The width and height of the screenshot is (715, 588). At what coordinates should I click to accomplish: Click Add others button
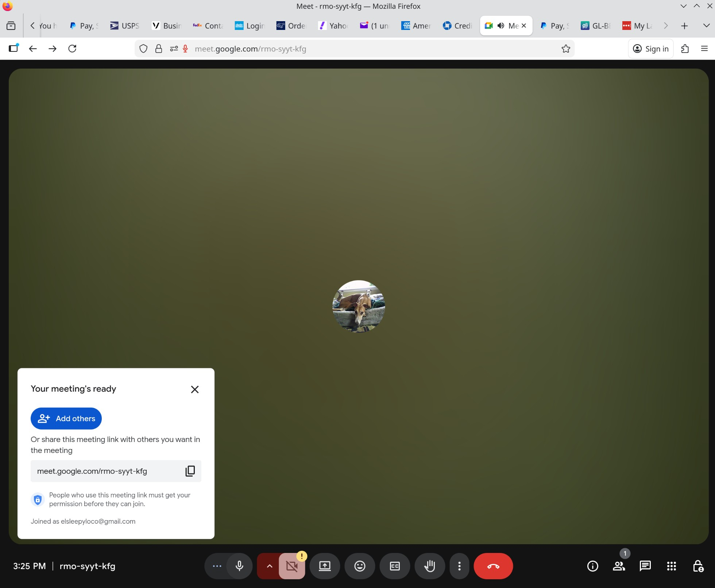[x=66, y=418]
